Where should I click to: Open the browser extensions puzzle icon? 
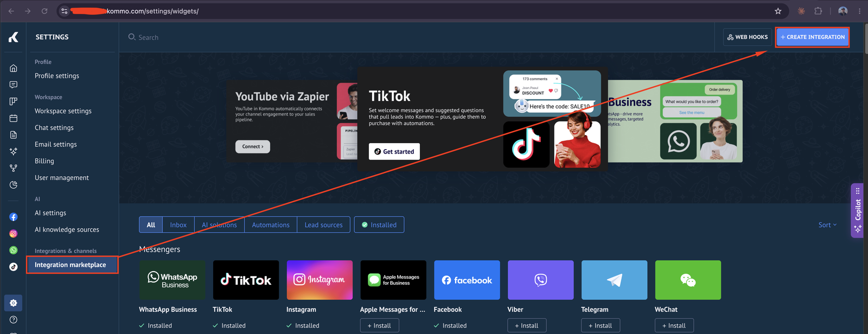pyautogui.click(x=818, y=11)
